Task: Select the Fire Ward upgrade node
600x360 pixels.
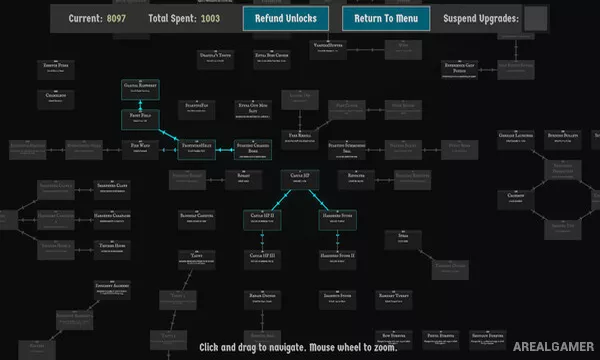Action: click(x=140, y=150)
